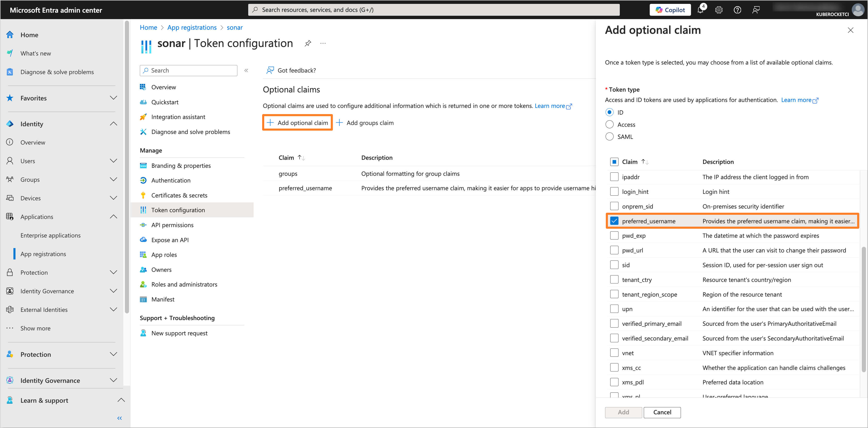Collapse the left navigation sidebar
The image size is (868, 428).
point(119,418)
